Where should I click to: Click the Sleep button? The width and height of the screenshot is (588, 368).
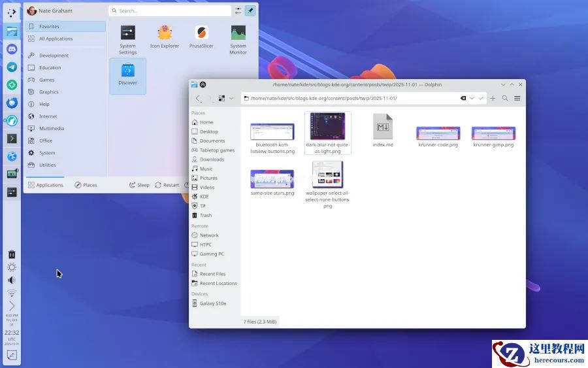pyautogui.click(x=139, y=185)
